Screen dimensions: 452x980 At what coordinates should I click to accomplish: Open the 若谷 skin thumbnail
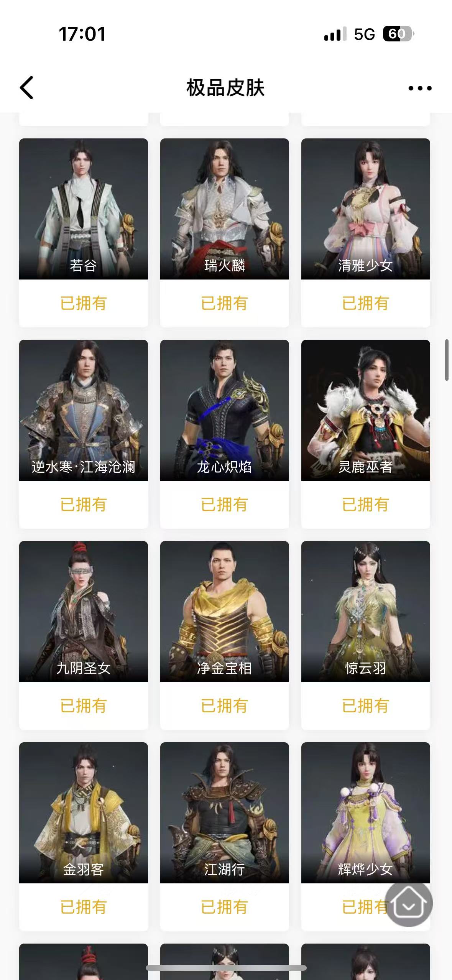point(84,209)
